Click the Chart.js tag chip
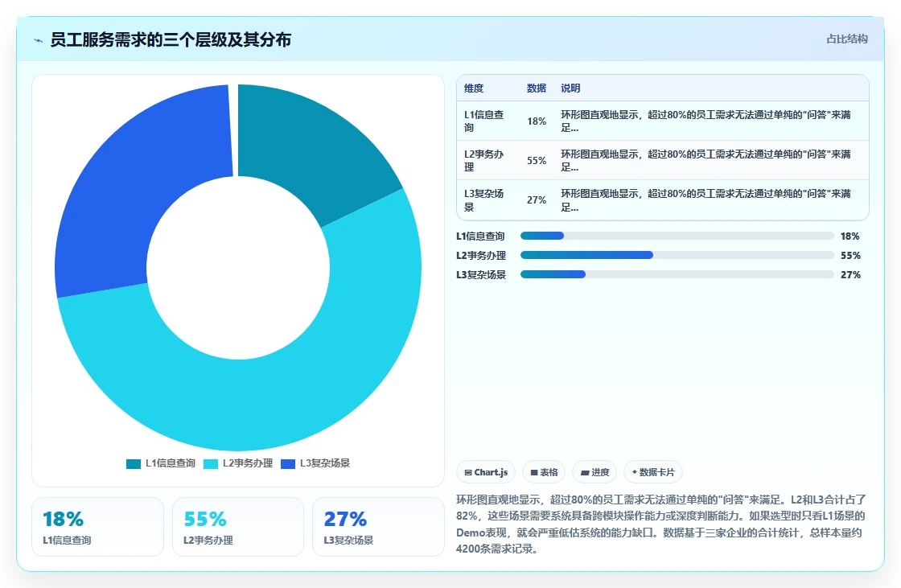The height and width of the screenshot is (588, 901). click(486, 472)
